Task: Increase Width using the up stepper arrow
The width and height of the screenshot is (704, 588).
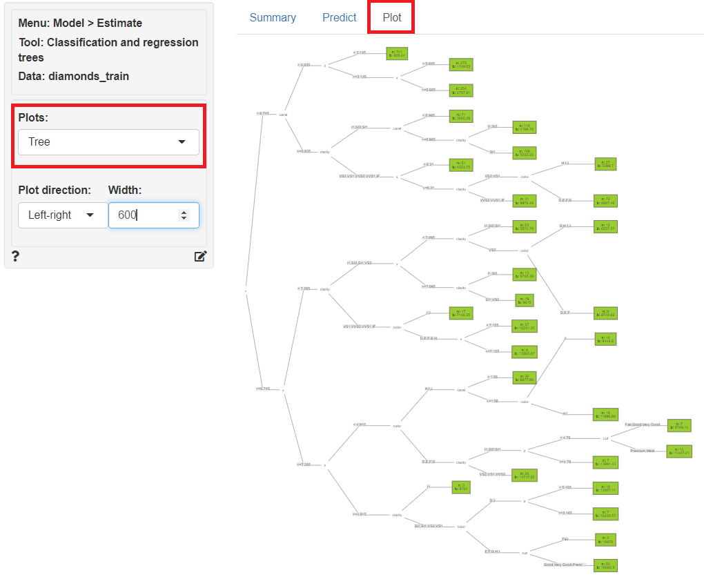Action: [184, 212]
